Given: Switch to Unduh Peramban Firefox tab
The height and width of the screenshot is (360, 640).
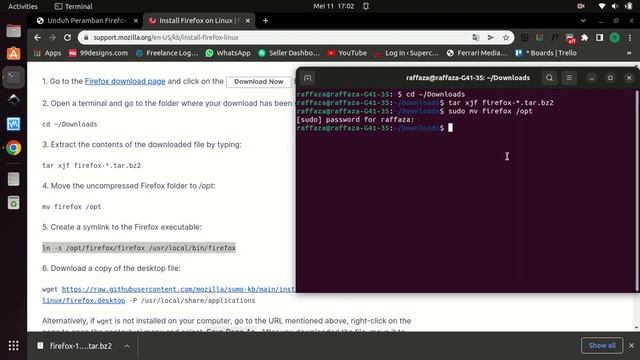Looking at the screenshot, I should [x=87, y=20].
